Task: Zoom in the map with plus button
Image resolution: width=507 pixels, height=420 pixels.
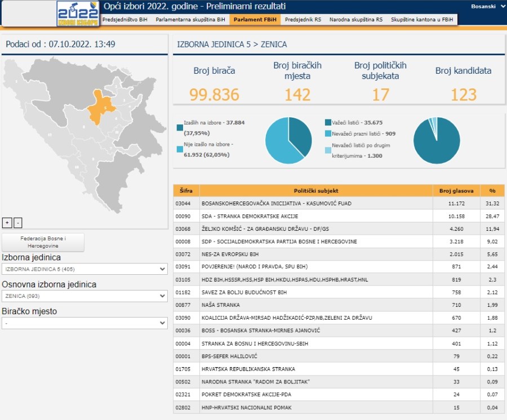Action: click(x=7, y=222)
